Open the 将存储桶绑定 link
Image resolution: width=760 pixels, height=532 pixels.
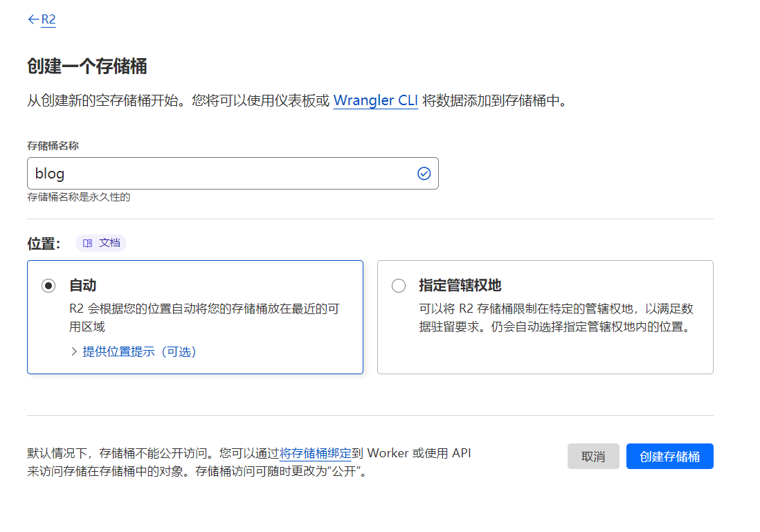pos(316,453)
